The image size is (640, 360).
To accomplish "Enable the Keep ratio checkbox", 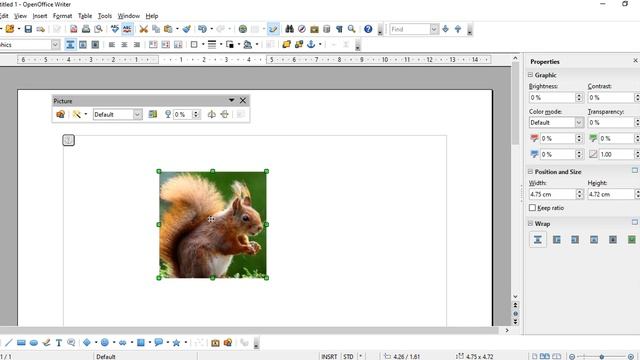I will coord(532,208).
